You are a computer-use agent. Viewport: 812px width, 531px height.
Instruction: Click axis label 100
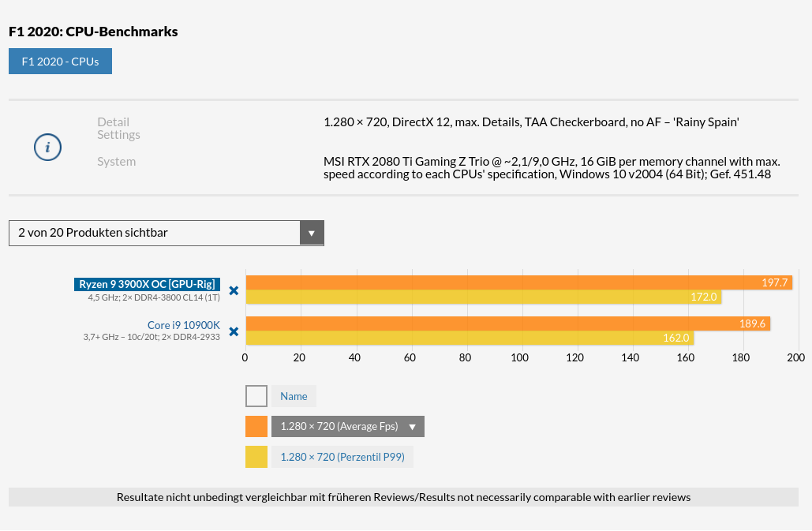pos(519,357)
